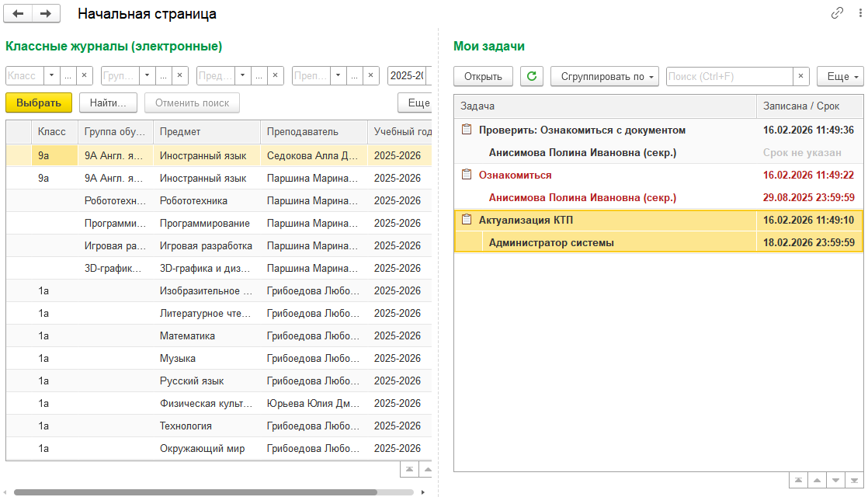
Task: Open the Сгруппировать по dropdown
Action: (x=605, y=76)
